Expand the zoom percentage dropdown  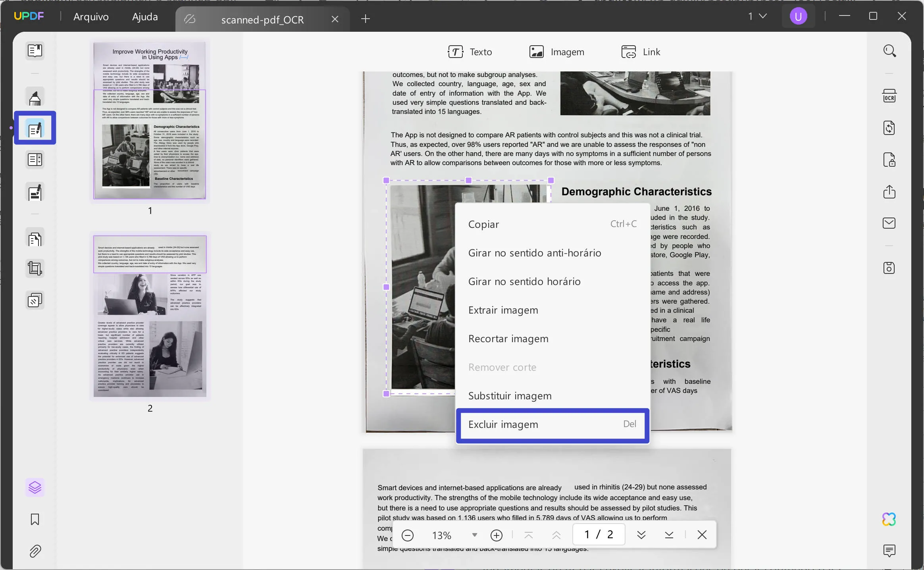coord(474,535)
